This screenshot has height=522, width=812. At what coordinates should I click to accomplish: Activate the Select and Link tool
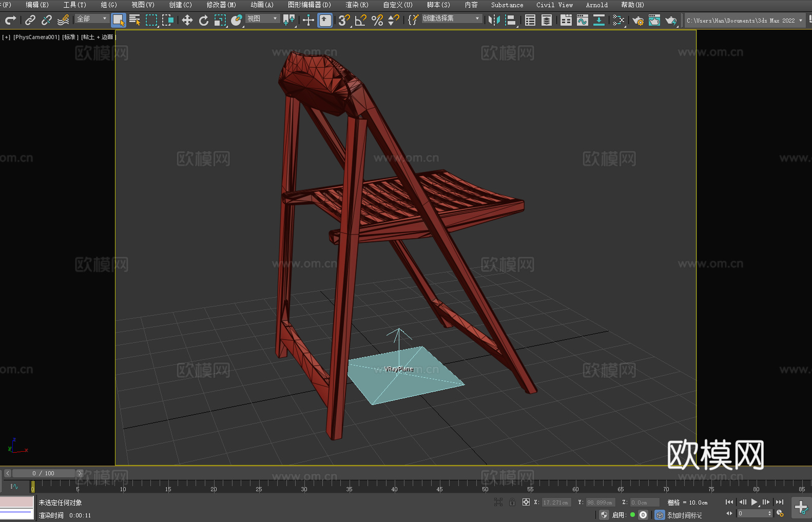(x=30, y=20)
